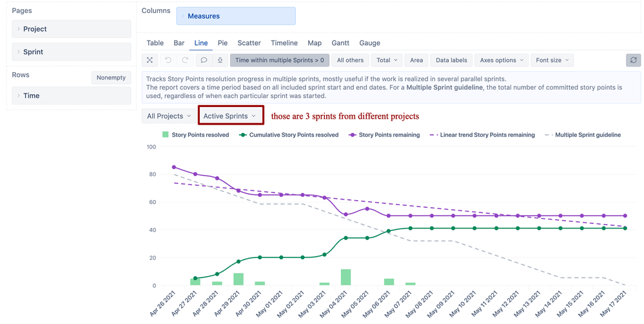Image resolution: width=644 pixels, height=324 pixels.
Task: Toggle Story Points remaining legend entry
Action: coord(384,135)
